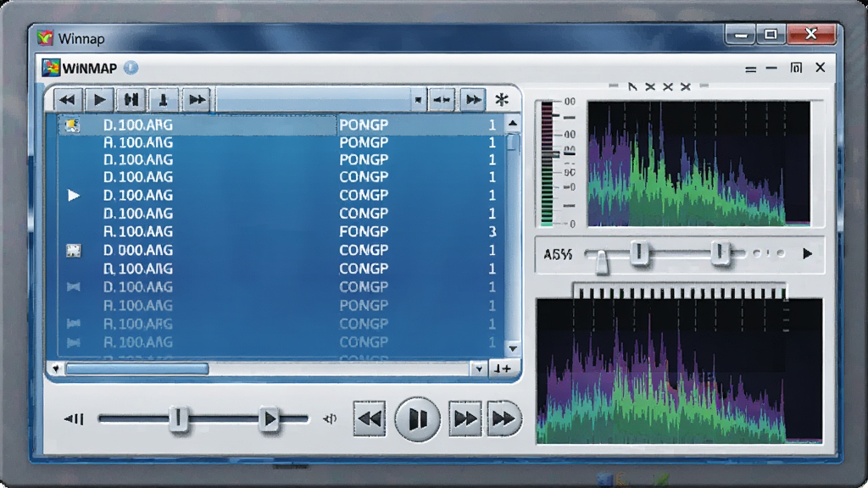Click the rightmost skip-forward button at bottom
The image size is (868, 488).
point(504,419)
